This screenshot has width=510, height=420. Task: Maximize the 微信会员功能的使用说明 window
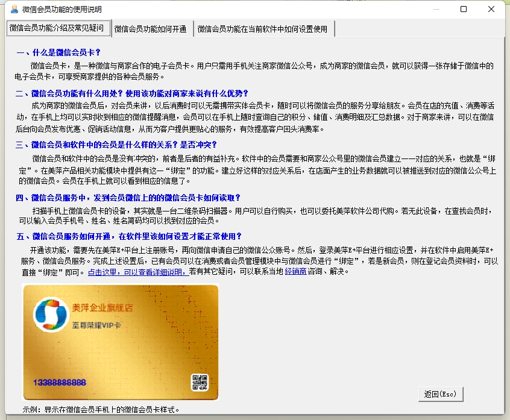point(463,9)
